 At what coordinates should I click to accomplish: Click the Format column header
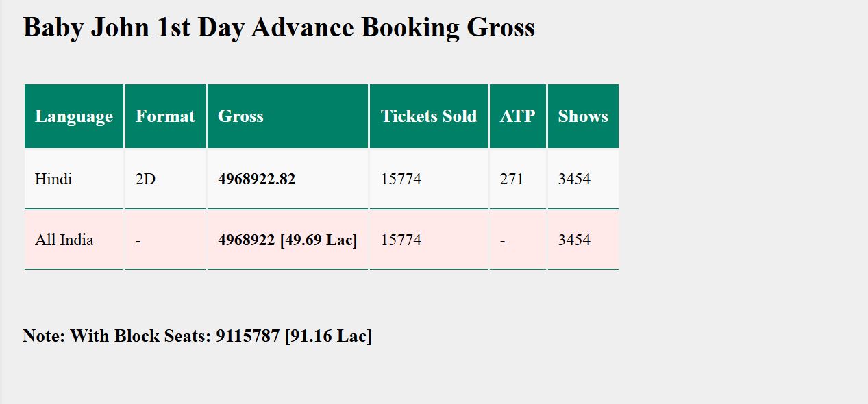pyautogui.click(x=165, y=116)
